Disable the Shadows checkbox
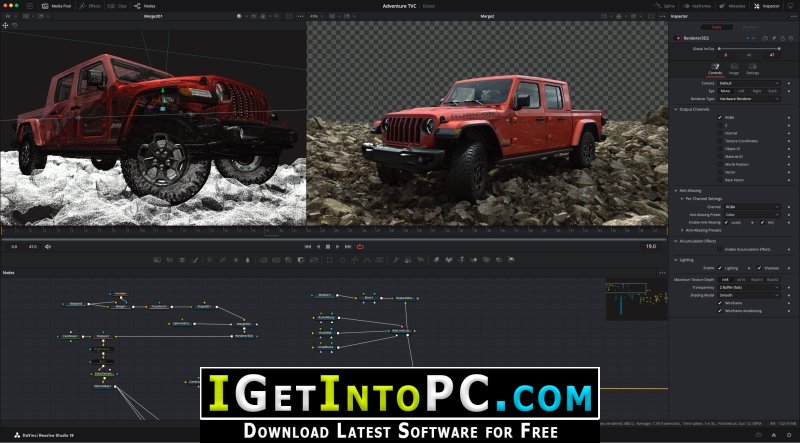Viewport: 800px width, 443px height. click(x=759, y=267)
